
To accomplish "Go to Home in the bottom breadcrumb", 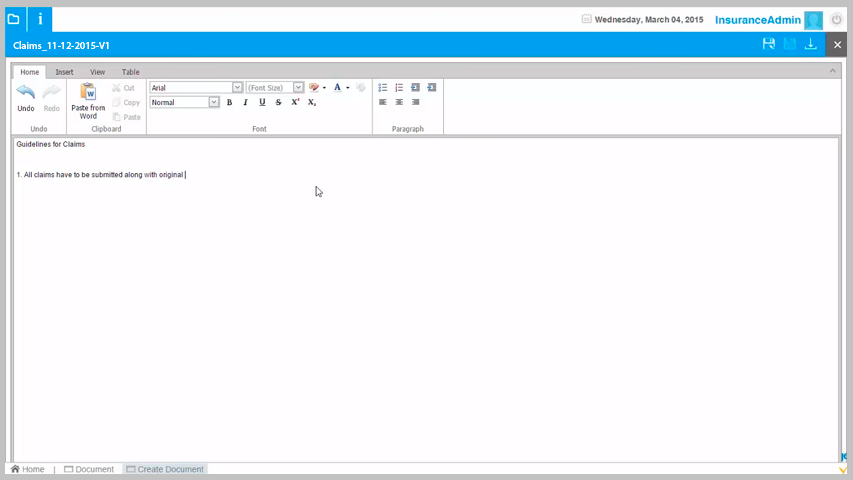I will tap(28, 469).
